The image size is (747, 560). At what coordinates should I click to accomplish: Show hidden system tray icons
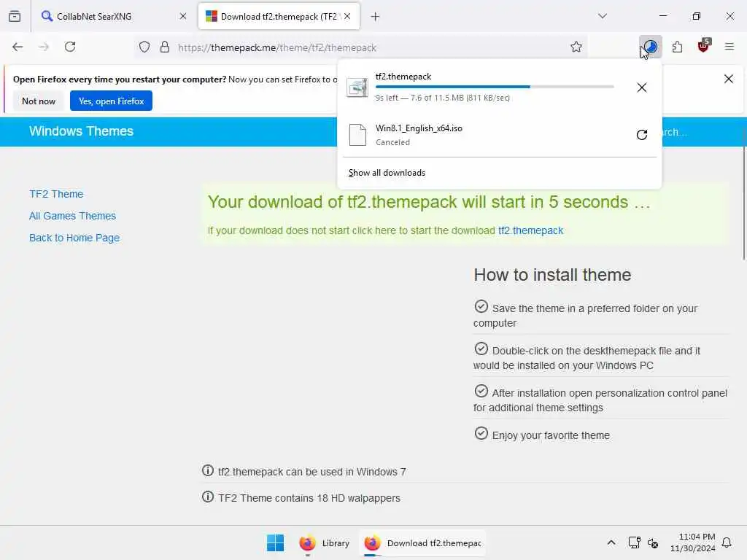coord(611,542)
